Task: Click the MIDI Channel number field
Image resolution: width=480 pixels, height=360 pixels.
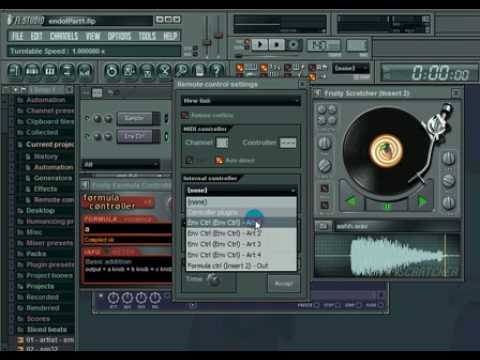Action: pos(222,143)
